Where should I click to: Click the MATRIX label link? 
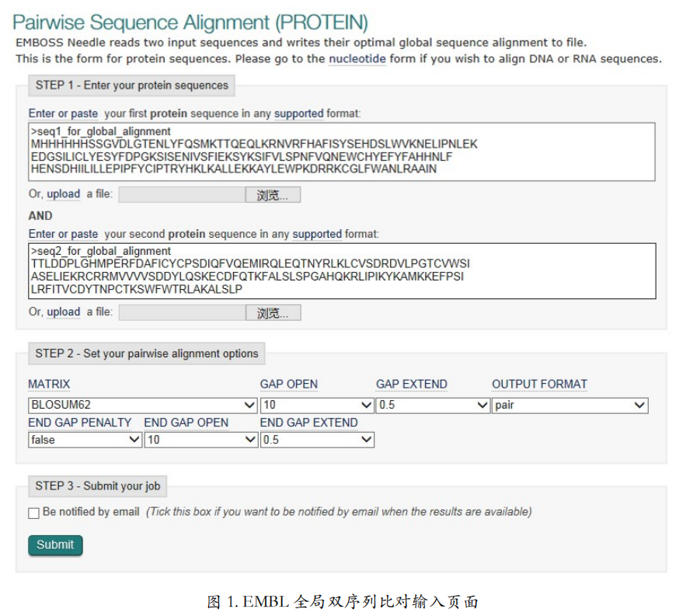[49, 384]
